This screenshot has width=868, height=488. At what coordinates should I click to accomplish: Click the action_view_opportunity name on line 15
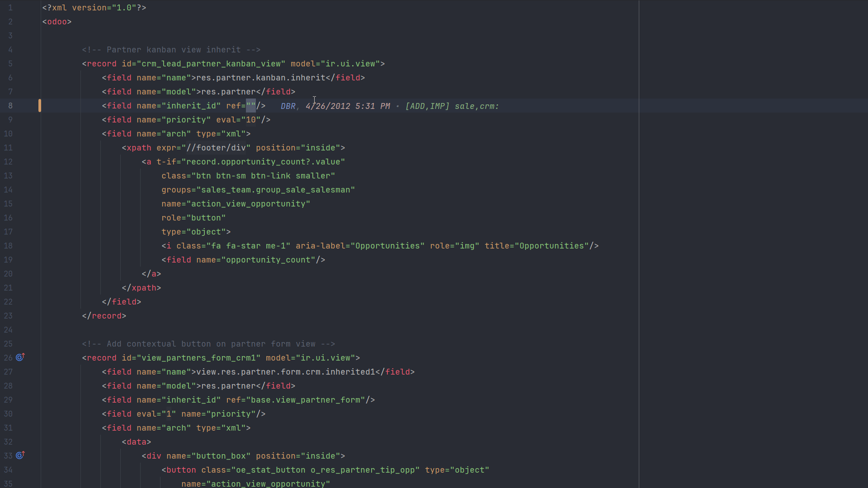coord(248,204)
